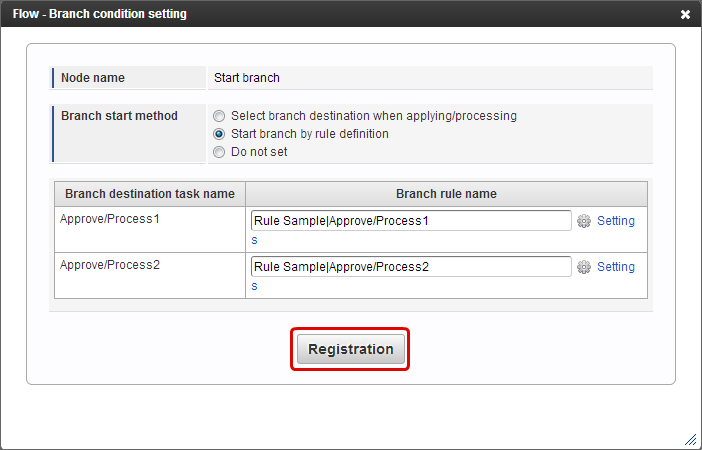Click the "Start branch" node name value
Image resolution: width=702 pixels, height=450 pixels.
[x=247, y=78]
